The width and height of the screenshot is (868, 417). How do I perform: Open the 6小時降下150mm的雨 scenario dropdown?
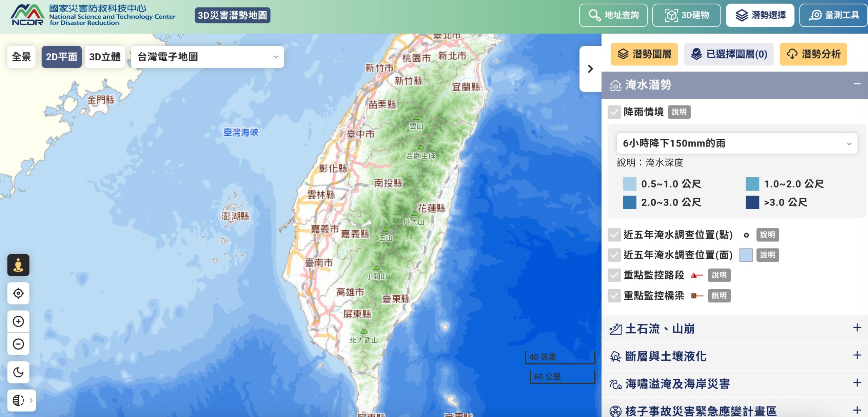pos(737,143)
